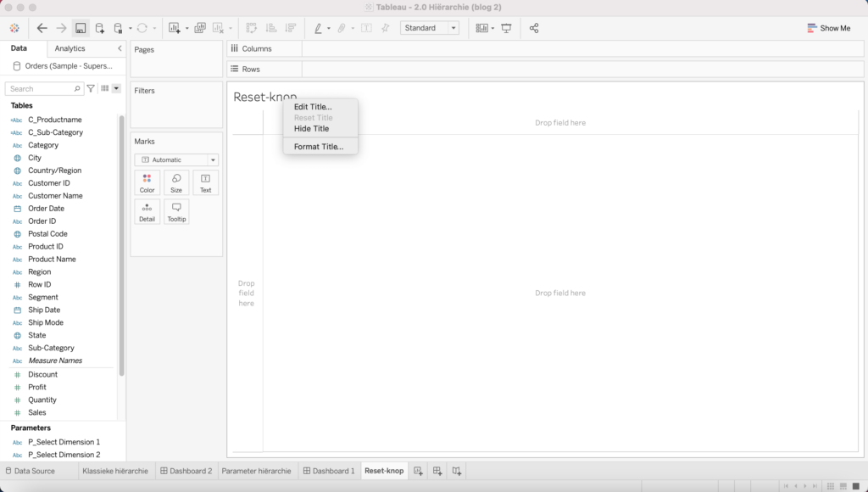The width and height of the screenshot is (868, 492).
Task: Open Presentation Mode from the toolbar
Action: click(x=506, y=28)
